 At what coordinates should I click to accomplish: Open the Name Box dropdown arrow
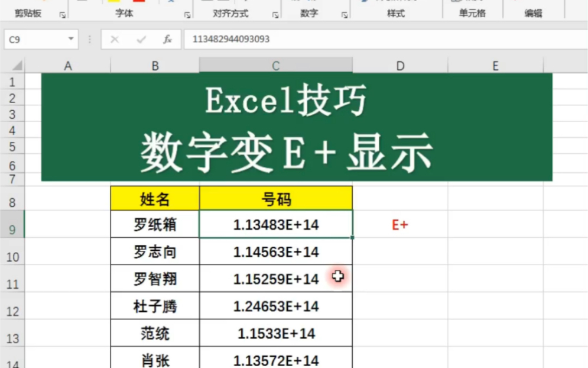coord(70,38)
